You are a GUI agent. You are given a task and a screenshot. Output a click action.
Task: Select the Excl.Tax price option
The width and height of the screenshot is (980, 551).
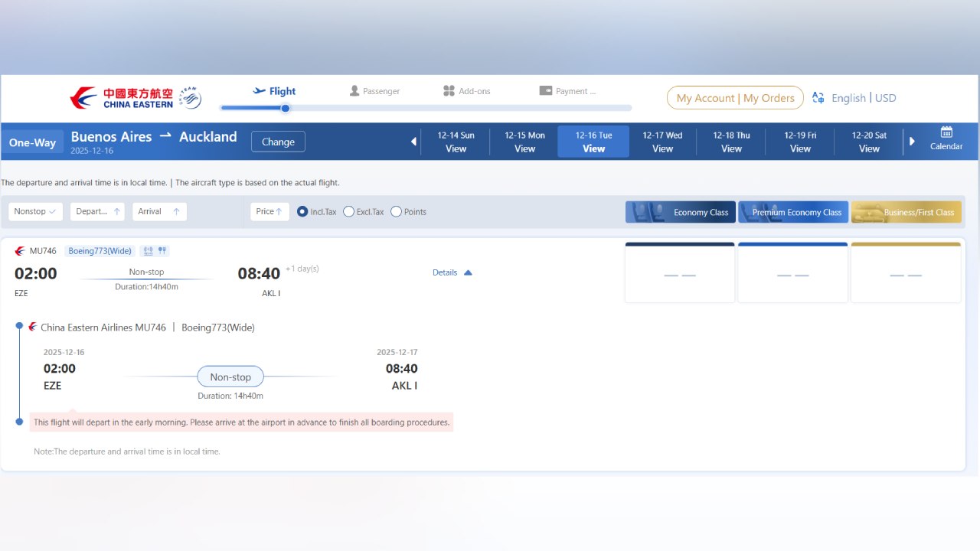pyautogui.click(x=349, y=212)
